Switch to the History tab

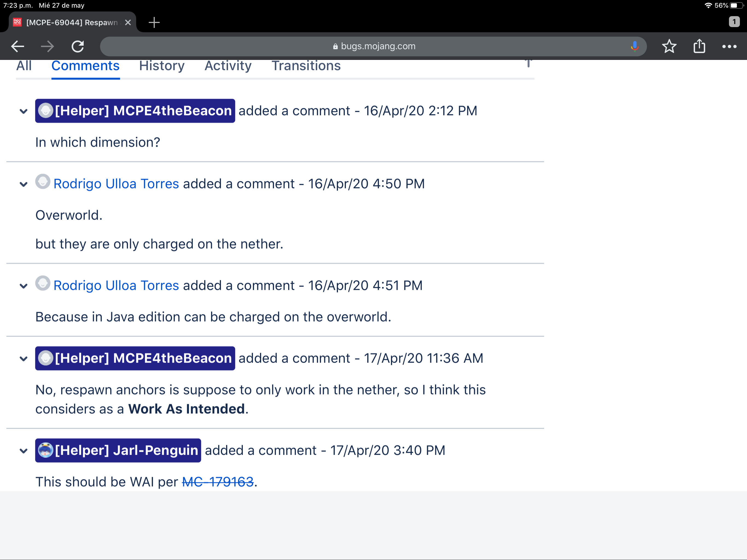click(x=162, y=66)
